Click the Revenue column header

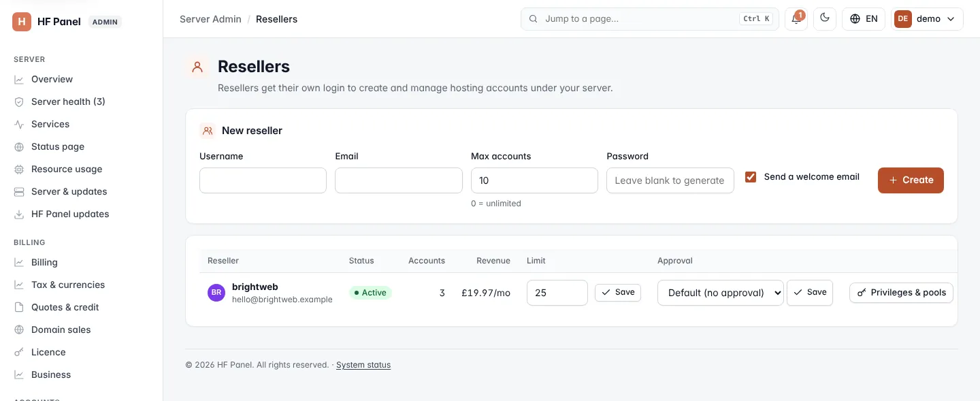[493, 261]
